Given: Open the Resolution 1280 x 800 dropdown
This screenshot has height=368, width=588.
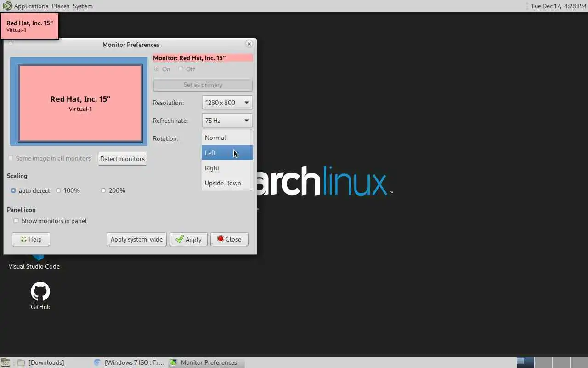Looking at the screenshot, I should [227, 103].
